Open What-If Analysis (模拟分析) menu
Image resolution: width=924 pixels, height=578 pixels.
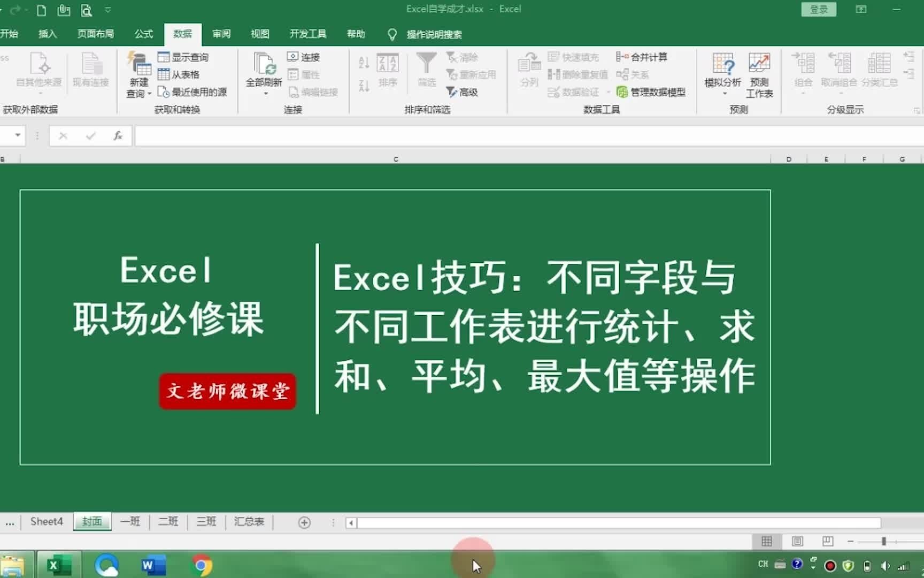(723, 74)
